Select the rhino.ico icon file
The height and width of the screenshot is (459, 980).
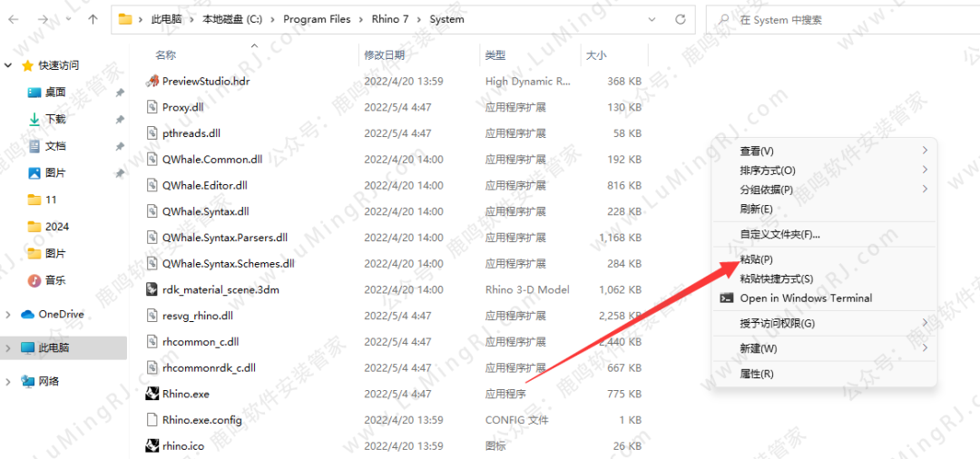(152, 445)
